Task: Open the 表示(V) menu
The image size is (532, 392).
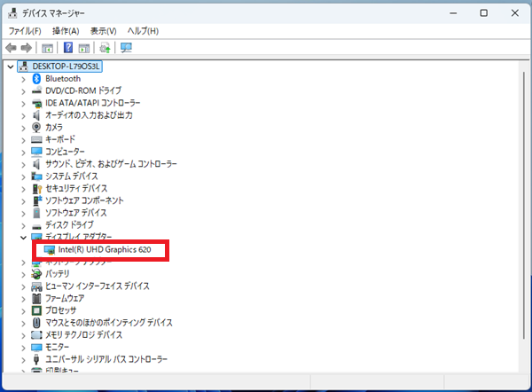Action: tap(105, 31)
